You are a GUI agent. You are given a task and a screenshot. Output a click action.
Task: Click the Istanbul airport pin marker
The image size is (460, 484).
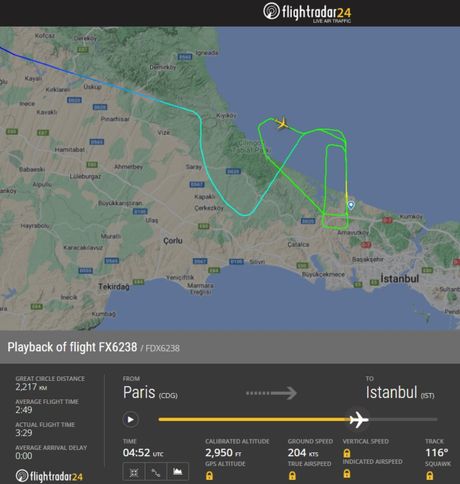(x=351, y=205)
